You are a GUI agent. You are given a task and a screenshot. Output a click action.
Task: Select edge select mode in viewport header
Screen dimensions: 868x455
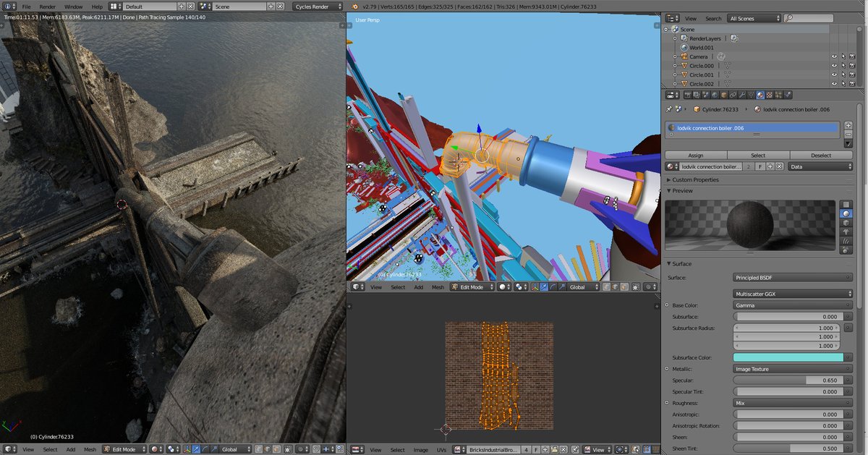616,287
